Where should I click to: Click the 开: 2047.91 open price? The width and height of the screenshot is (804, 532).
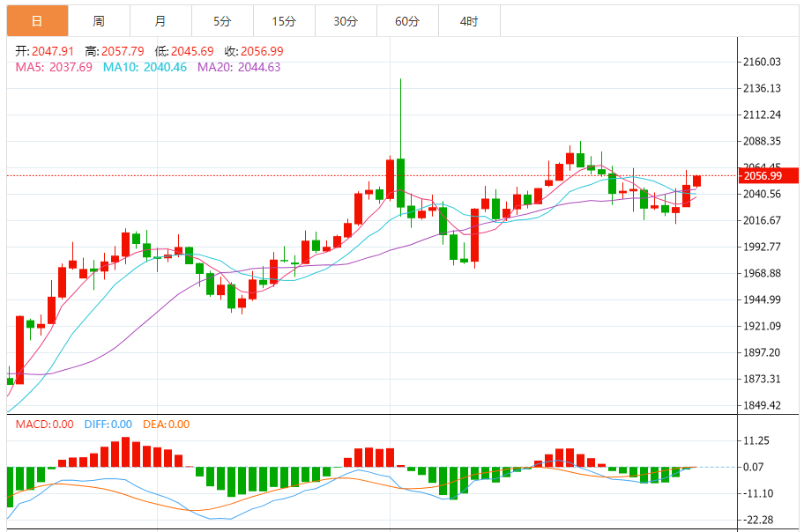click(45, 51)
